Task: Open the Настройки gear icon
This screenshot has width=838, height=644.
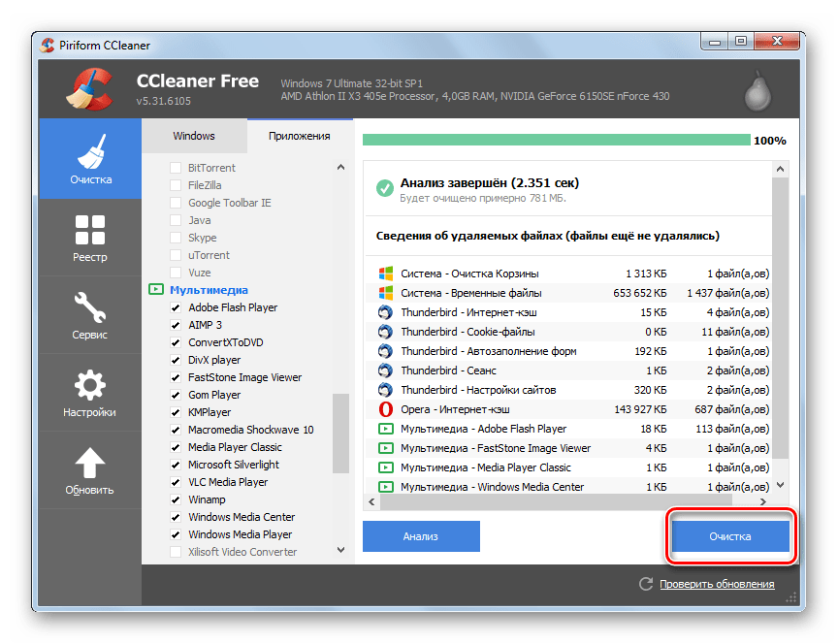Action: pos(90,386)
